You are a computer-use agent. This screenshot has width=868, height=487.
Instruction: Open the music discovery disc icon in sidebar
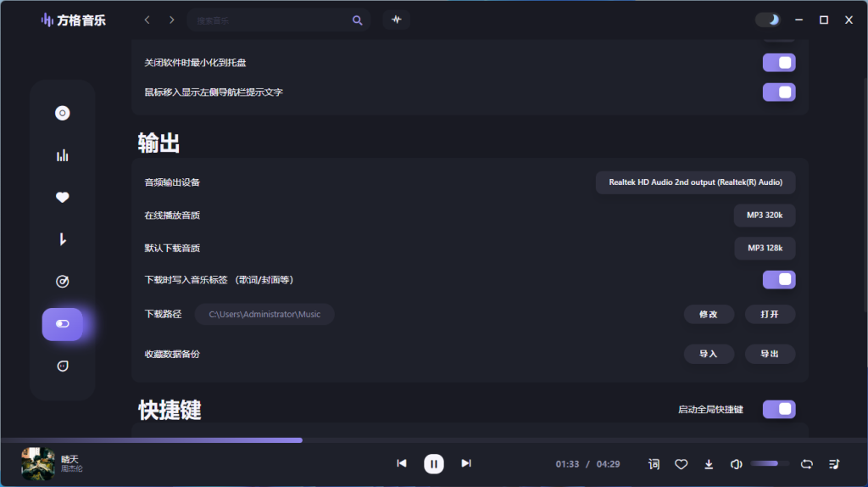63,113
